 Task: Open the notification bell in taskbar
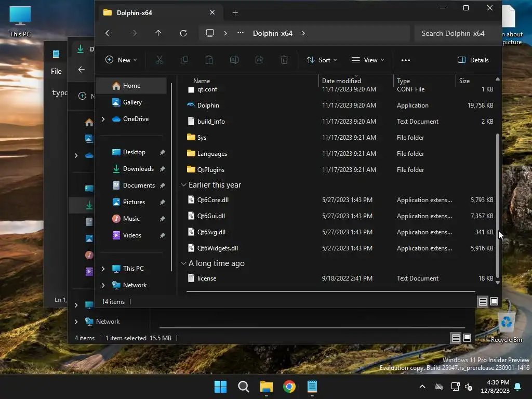coord(518,387)
